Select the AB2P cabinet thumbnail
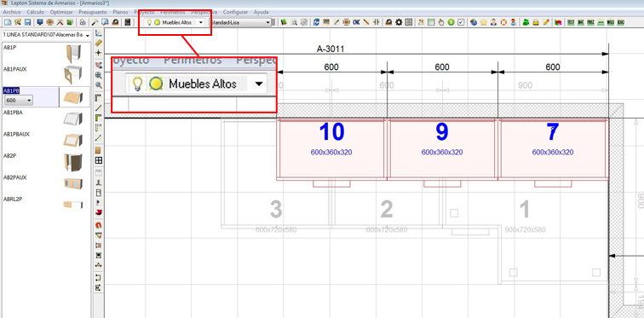The width and height of the screenshot is (644, 318). coord(72,162)
